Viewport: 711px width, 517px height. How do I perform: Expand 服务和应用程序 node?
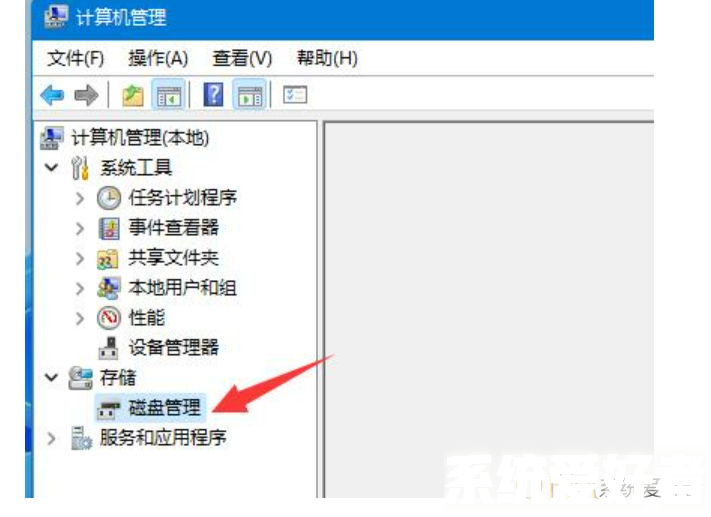(x=52, y=438)
